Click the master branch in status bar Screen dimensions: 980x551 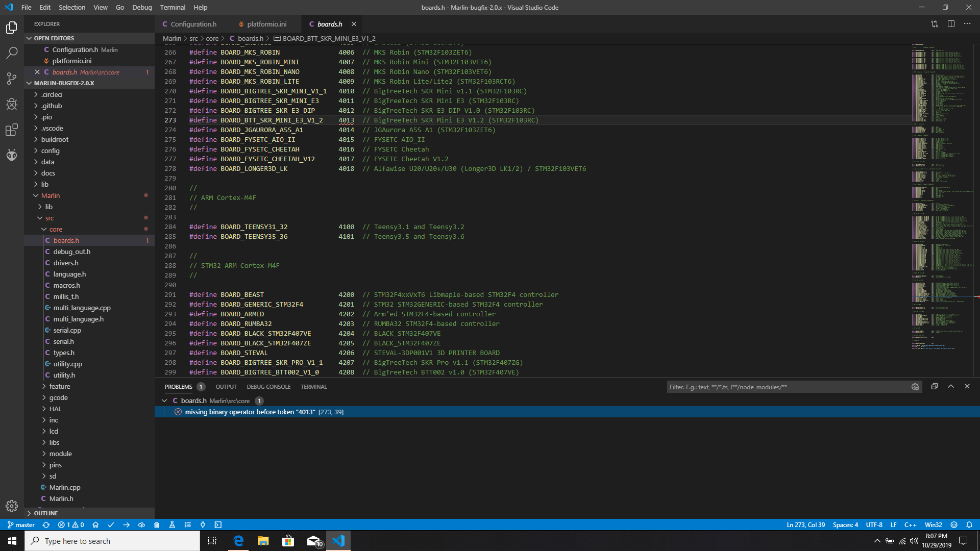click(21, 525)
